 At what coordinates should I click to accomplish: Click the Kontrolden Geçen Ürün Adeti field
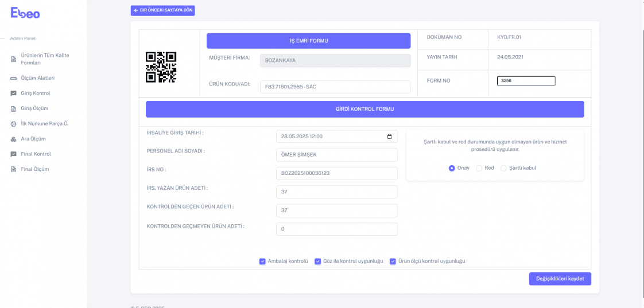click(x=337, y=210)
